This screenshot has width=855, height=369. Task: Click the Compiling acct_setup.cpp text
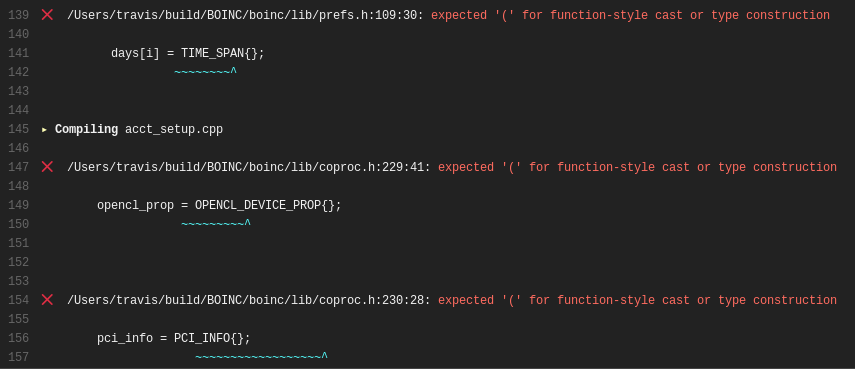coord(139,130)
